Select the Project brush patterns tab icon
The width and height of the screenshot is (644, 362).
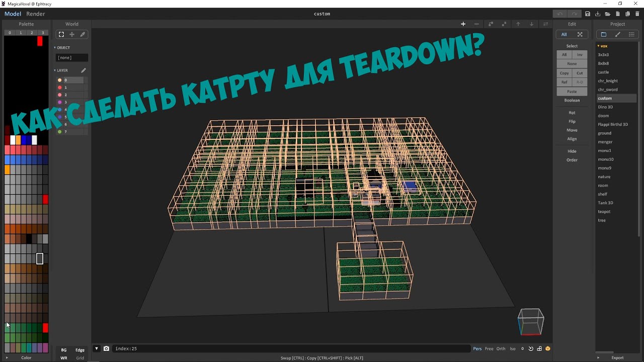[617, 35]
